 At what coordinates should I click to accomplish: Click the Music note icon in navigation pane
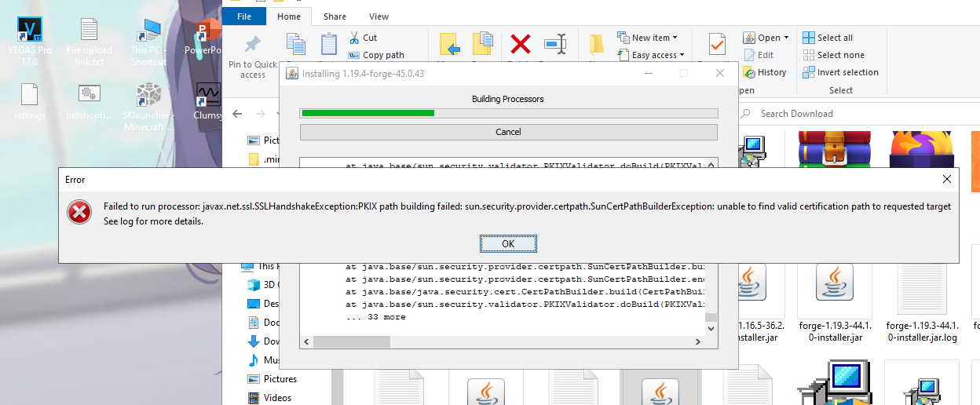(x=254, y=360)
